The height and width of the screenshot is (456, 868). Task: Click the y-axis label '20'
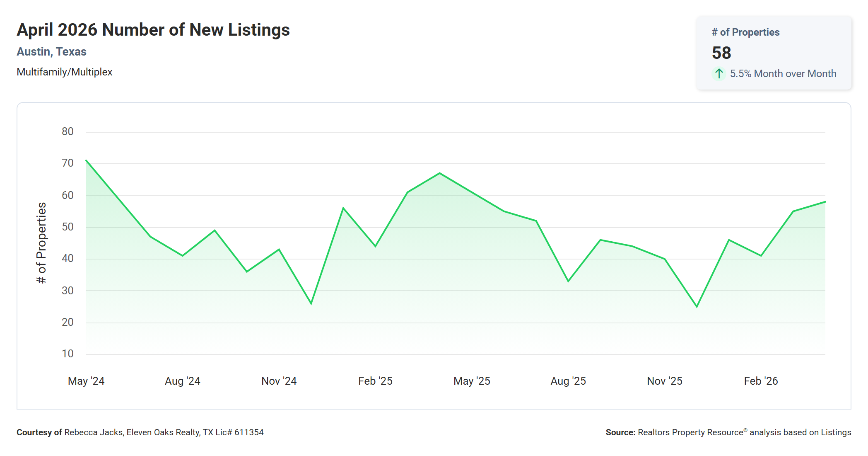[x=68, y=322]
